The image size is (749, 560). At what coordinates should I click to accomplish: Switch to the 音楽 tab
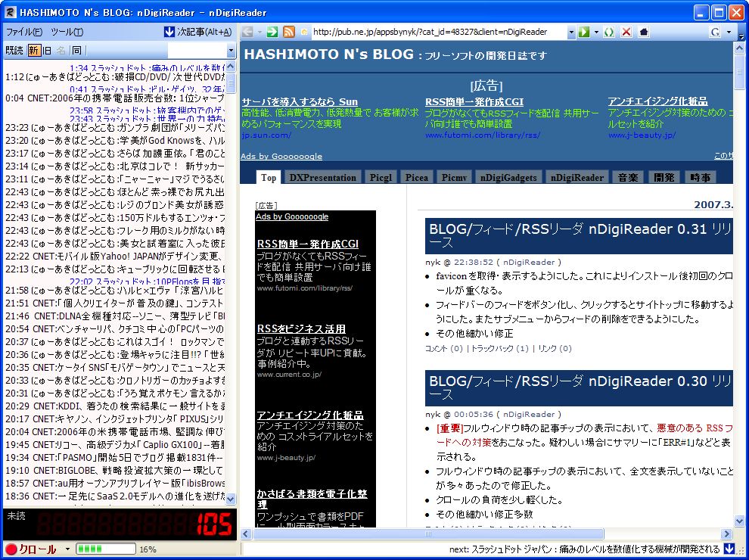pyautogui.click(x=628, y=177)
